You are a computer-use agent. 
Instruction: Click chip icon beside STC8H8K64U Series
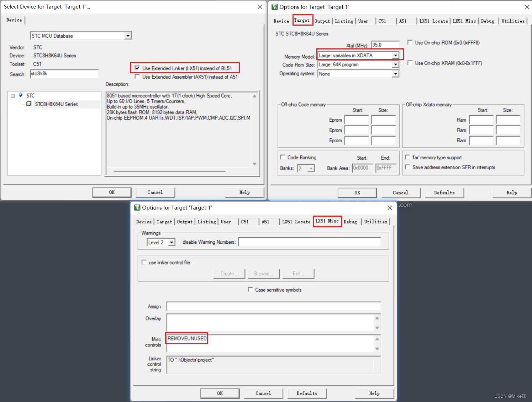(x=29, y=104)
